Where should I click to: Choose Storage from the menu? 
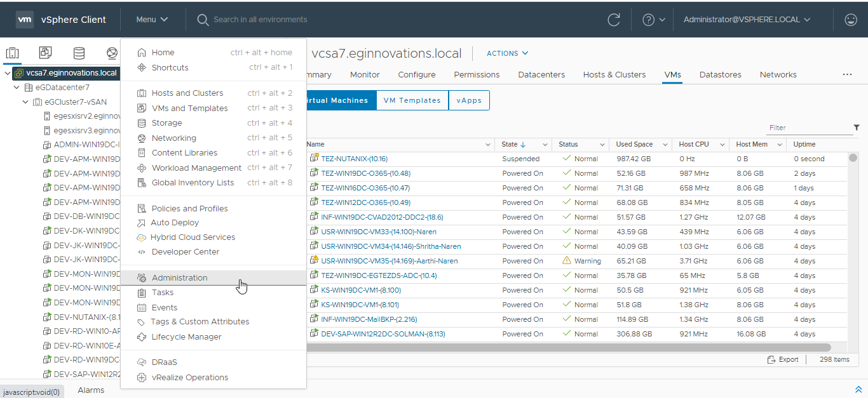coord(214,123)
